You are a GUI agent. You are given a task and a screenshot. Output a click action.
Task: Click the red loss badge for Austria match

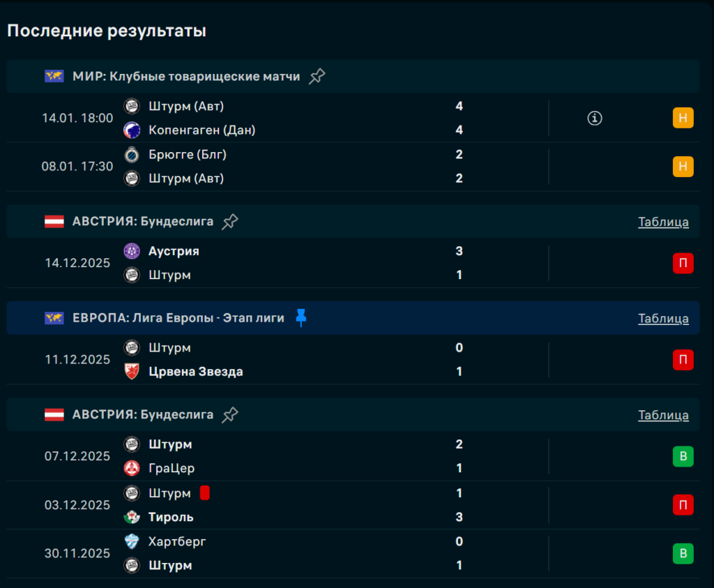pyautogui.click(x=683, y=263)
